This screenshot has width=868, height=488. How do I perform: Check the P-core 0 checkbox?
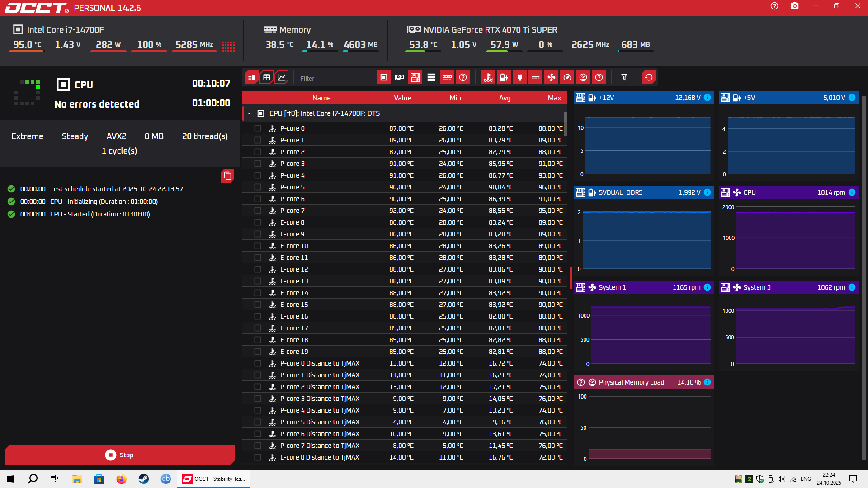click(258, 128)
